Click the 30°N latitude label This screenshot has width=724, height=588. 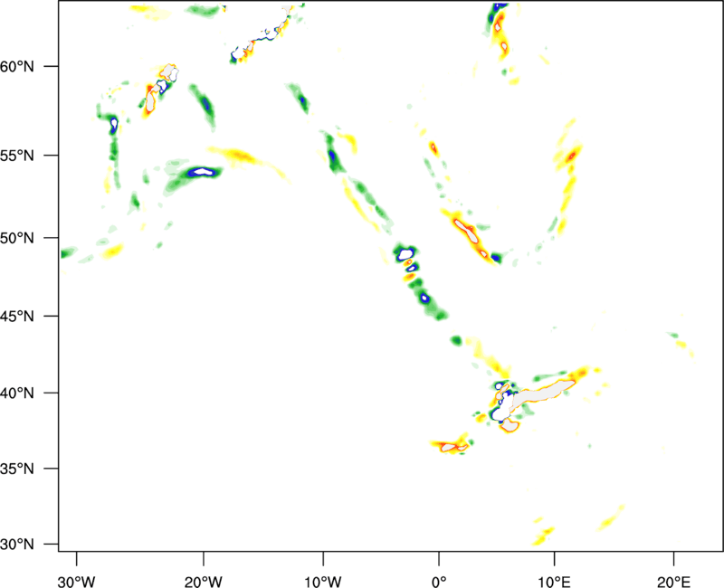click(16, 545)
